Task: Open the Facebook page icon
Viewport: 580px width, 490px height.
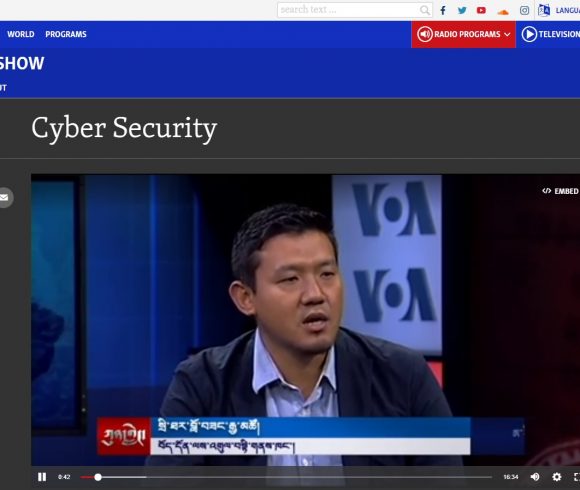Action: click(x=443, y=10)
